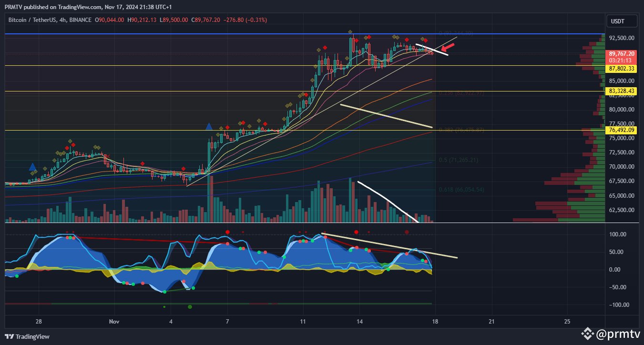Click the blue triangle signal above the Nov 6 candle
Viewport: 644px width, 345px height.
[209, 127]
